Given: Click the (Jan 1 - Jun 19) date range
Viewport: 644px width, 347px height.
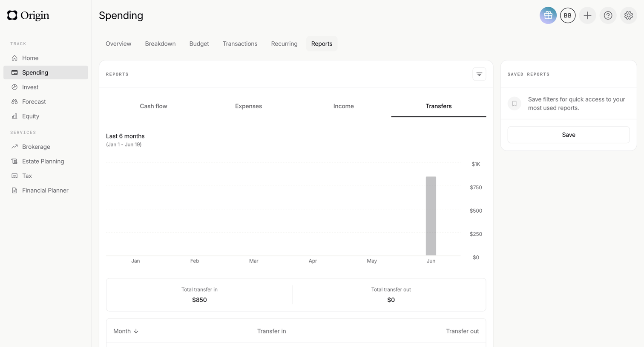Looking at the screenshot, I should [x=124, y=145].
